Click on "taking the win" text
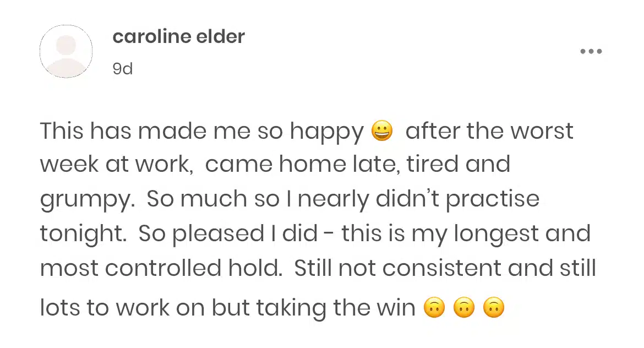The width and height of the screenshot is (644, 348). [325, 308]
